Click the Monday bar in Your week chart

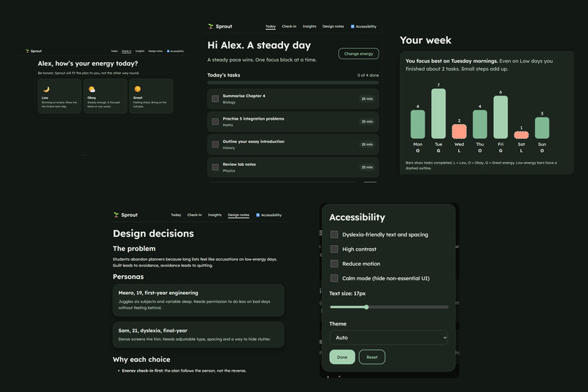click(x=418, y=124)
